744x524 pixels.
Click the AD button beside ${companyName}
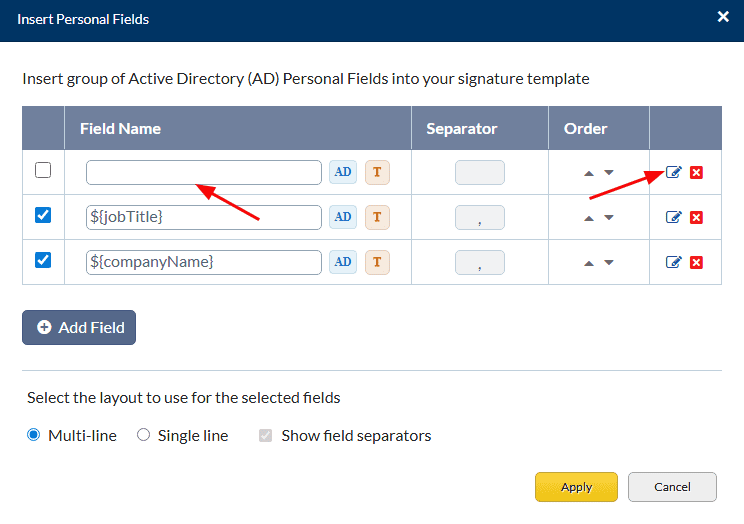343,262
